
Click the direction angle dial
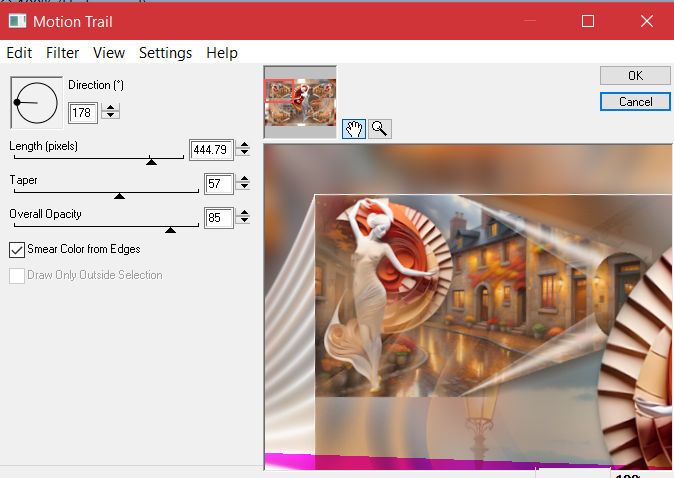[x=36, y=102]
